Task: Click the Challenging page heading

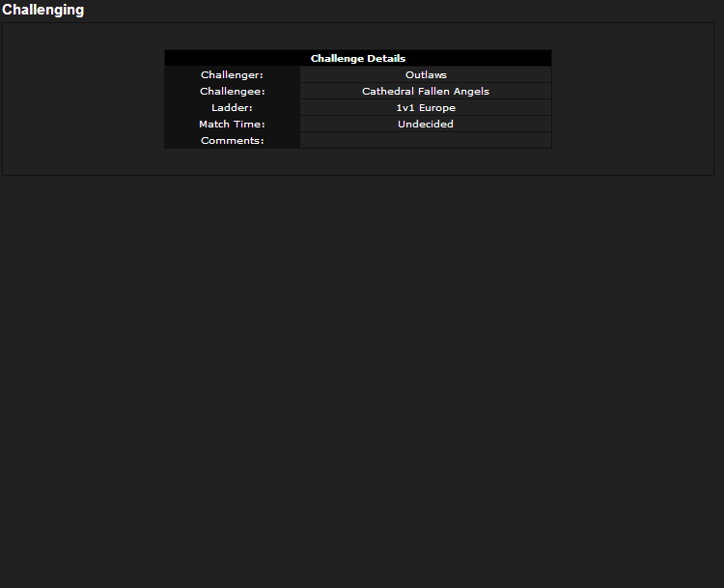Action: [42, 10]
